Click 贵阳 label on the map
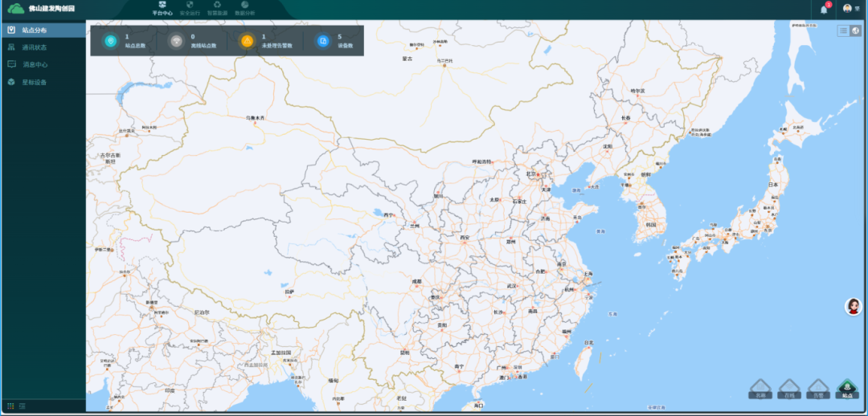Screen dimensions: 868x416 pyautogui.click(x=441, y=324)
